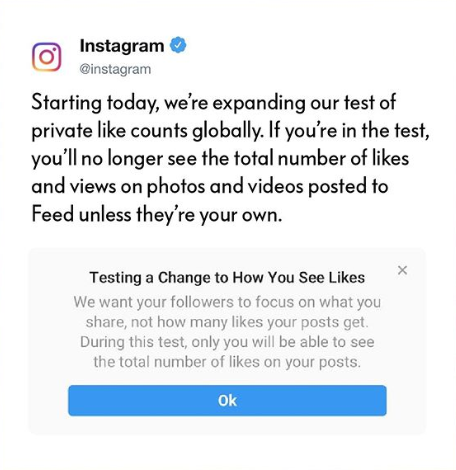Click the 'and views on photos and videos' line
The height and width of the screenshot is (470, 456).
point(210,186)
